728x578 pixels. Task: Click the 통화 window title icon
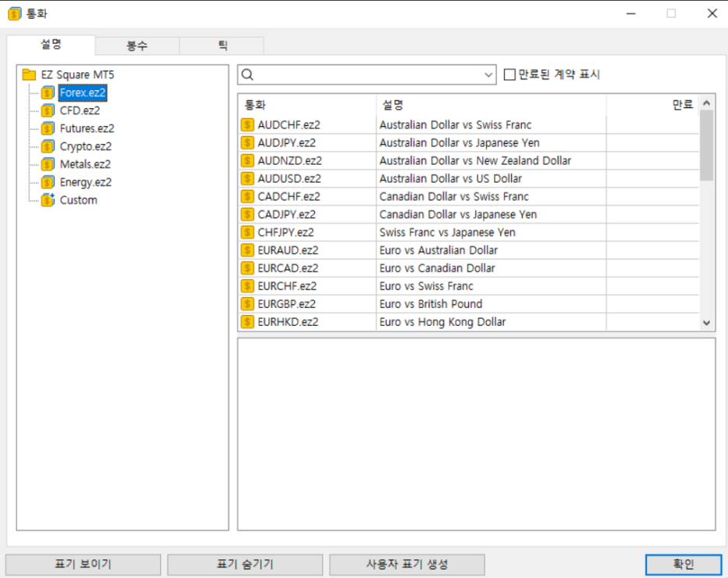[x=15, y=13]
